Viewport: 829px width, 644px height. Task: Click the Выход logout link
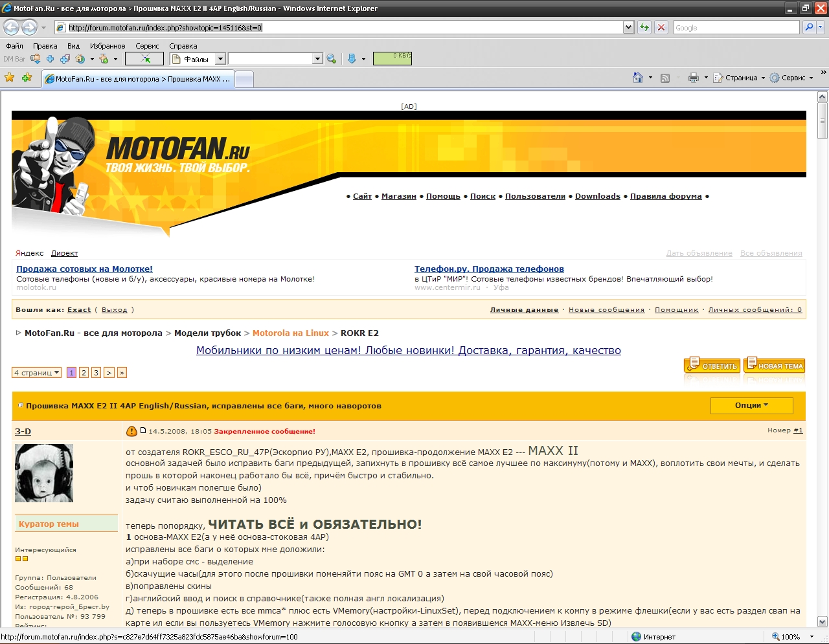[x=115, y=309]
